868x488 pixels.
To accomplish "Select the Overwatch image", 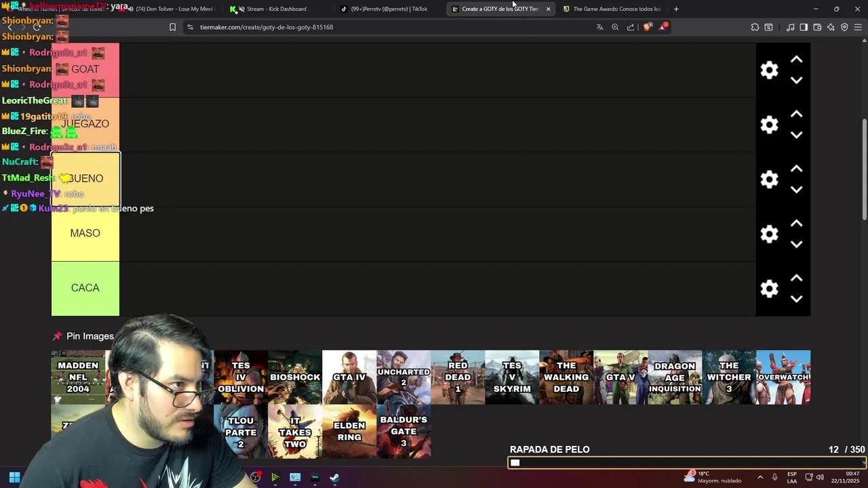I will [783, 377].
